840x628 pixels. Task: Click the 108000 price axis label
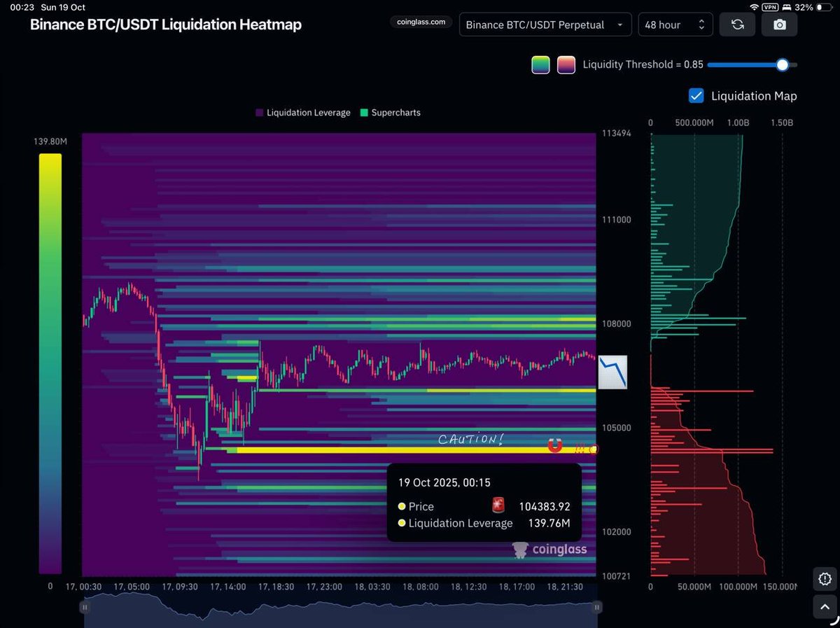(617, 324)
